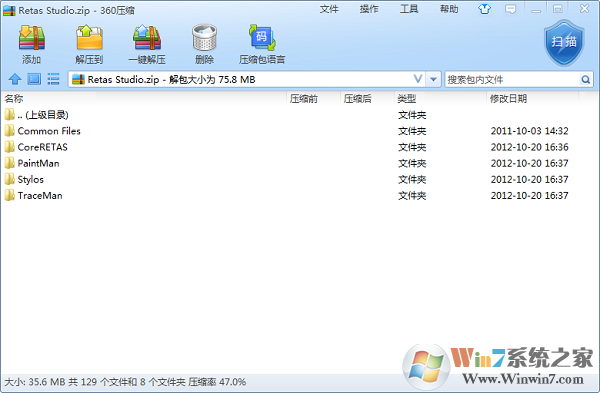
Task: Click the PaintMan folder icon
Action: click(x=10, y=163)
